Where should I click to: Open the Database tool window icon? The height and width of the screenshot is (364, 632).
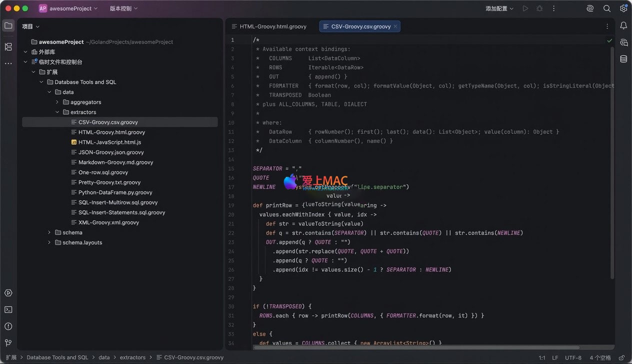623,59
